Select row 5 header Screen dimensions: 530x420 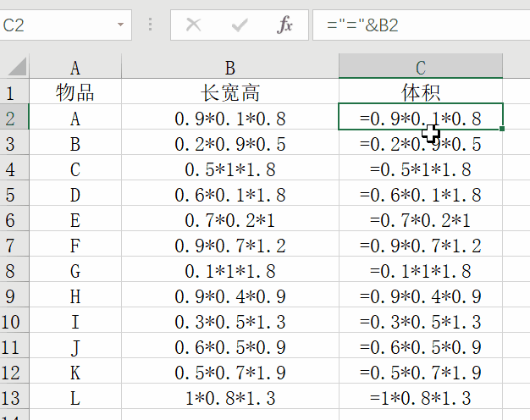click(x=14, y=193)
